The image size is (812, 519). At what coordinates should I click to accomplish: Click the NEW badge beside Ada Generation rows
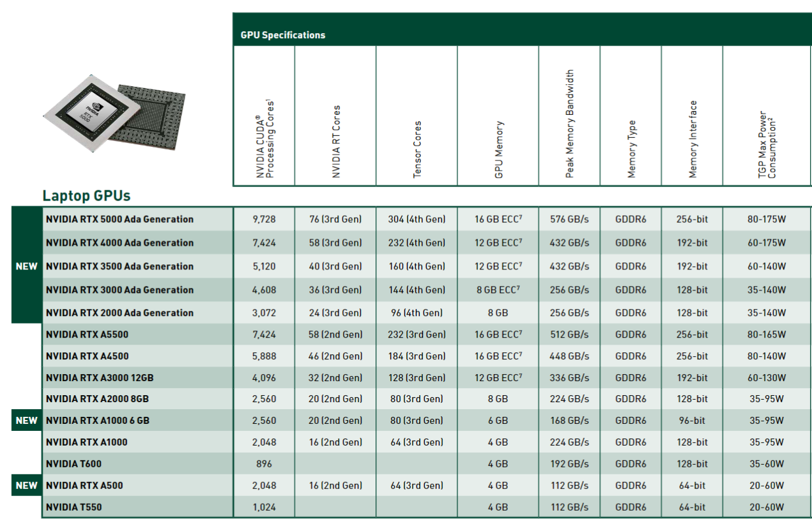(26, 266)
